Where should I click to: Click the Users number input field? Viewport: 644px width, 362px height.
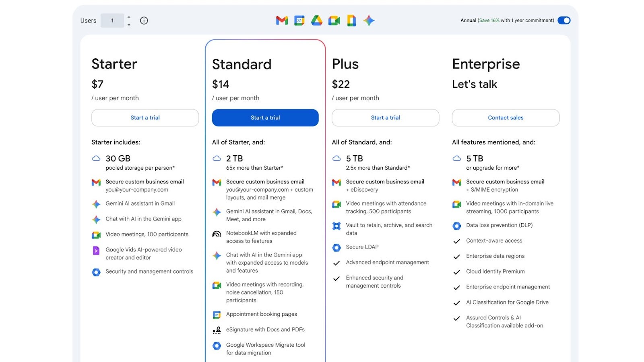coord(113,21)
